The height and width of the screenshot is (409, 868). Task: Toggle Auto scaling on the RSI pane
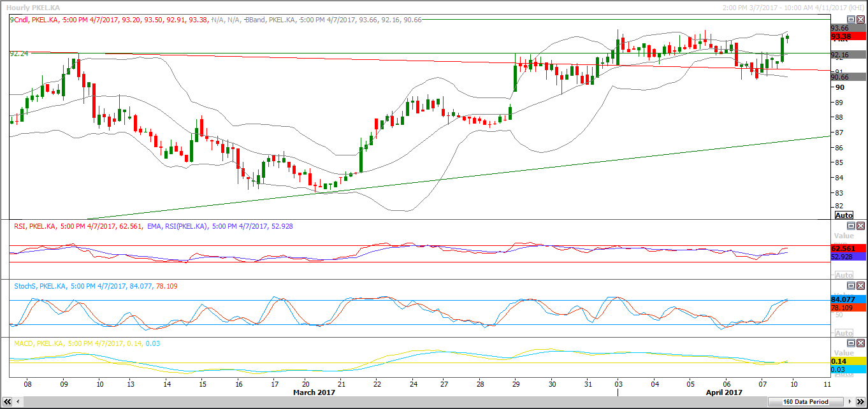[844, 275]
